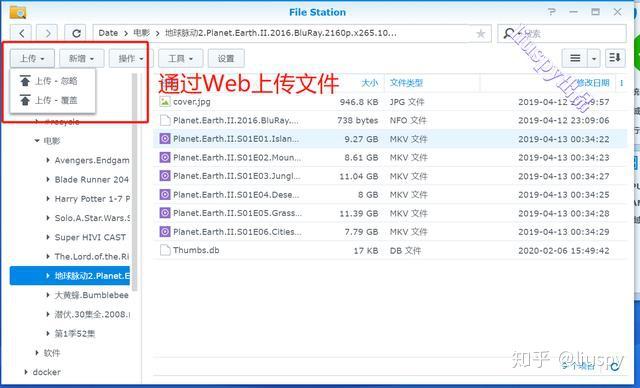Select the Solo.A.Star.Wars folder in tree
The width and height of the screenshot is (640, 388).
(92, 218)
